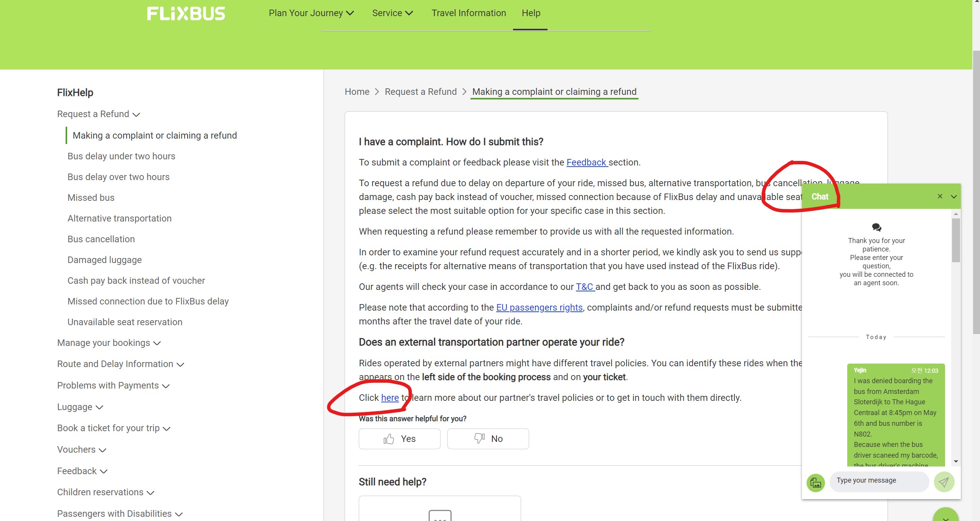The width and height of the screenshot is (980, 521).
Task: Click the green round button at bottom right
Action: coord(945,516)
